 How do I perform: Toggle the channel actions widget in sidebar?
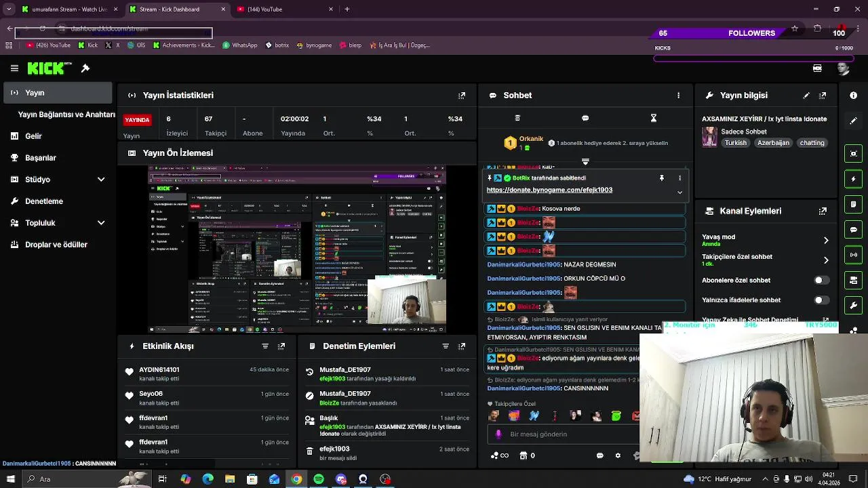tap(854, 280)
